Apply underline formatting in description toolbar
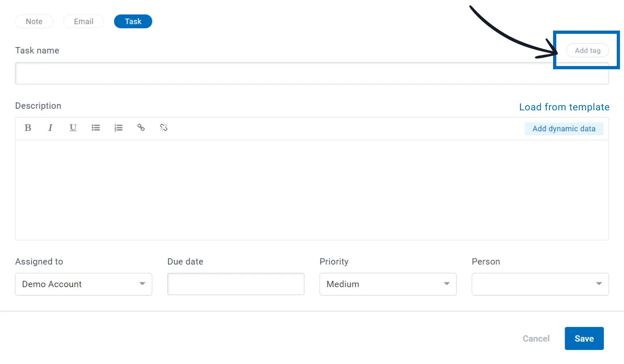This screenshot has width=624, height=364. (x=73, y=128)
